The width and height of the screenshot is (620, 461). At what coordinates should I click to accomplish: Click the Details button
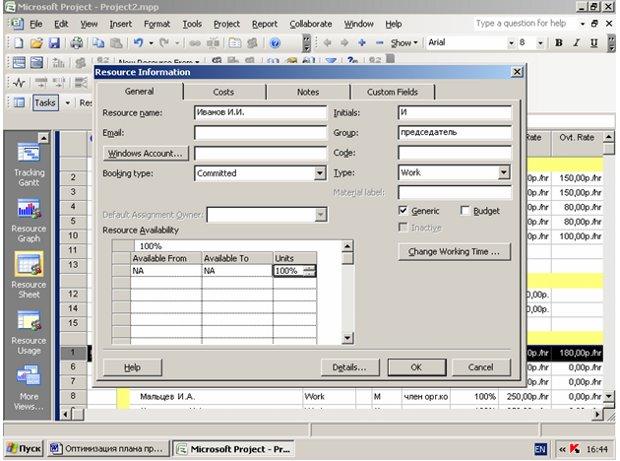point(350,367)
